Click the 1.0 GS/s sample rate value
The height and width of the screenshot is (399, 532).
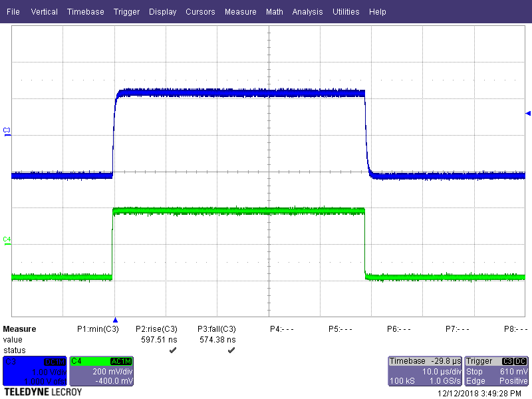tap(445, 381)
